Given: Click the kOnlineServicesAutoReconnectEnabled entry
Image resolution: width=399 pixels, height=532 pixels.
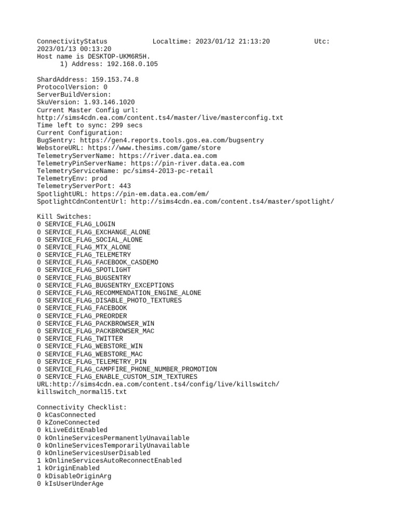Looking at the screenshot, I should pos(109,461).
